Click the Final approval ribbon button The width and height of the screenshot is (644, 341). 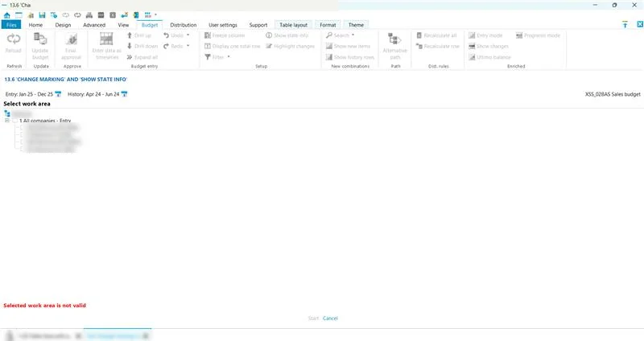(72, 46)
